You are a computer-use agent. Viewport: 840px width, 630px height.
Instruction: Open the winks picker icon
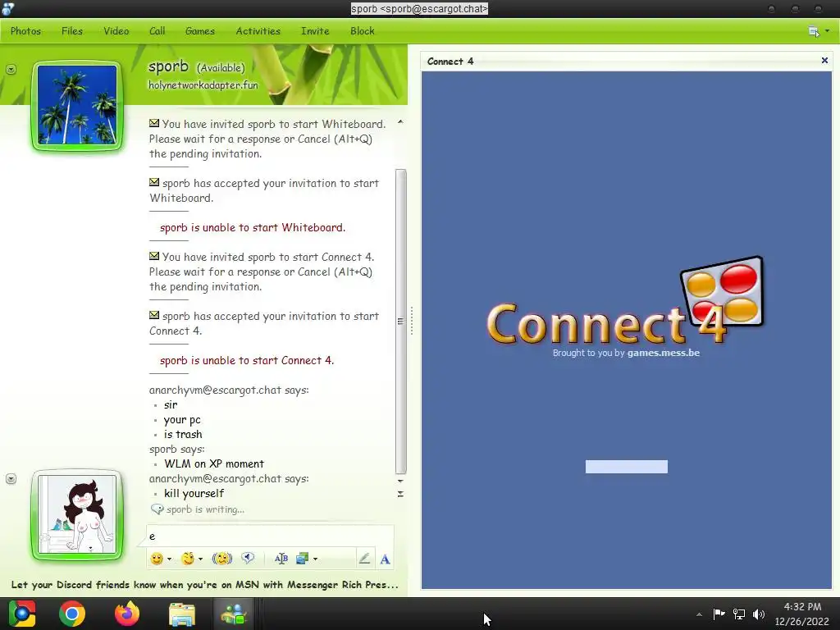188,559
